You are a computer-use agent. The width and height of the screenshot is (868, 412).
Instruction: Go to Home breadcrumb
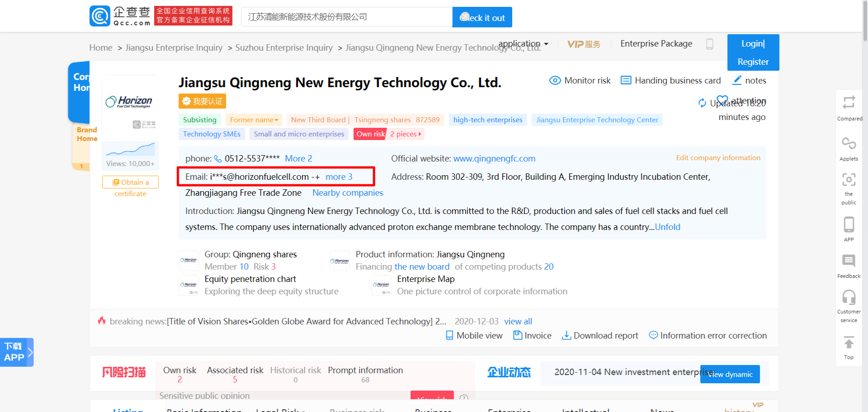tap(101, 48)
